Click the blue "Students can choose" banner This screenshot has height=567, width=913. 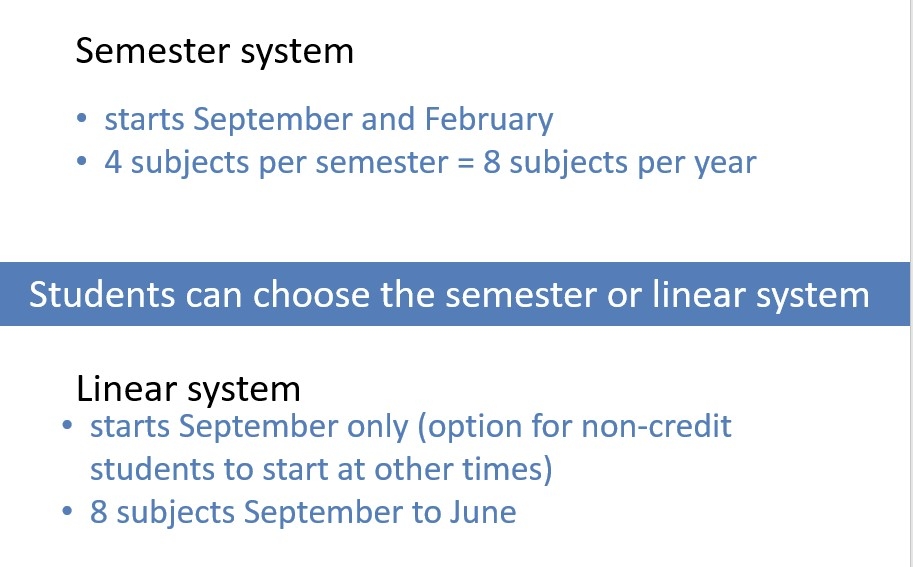454,294
